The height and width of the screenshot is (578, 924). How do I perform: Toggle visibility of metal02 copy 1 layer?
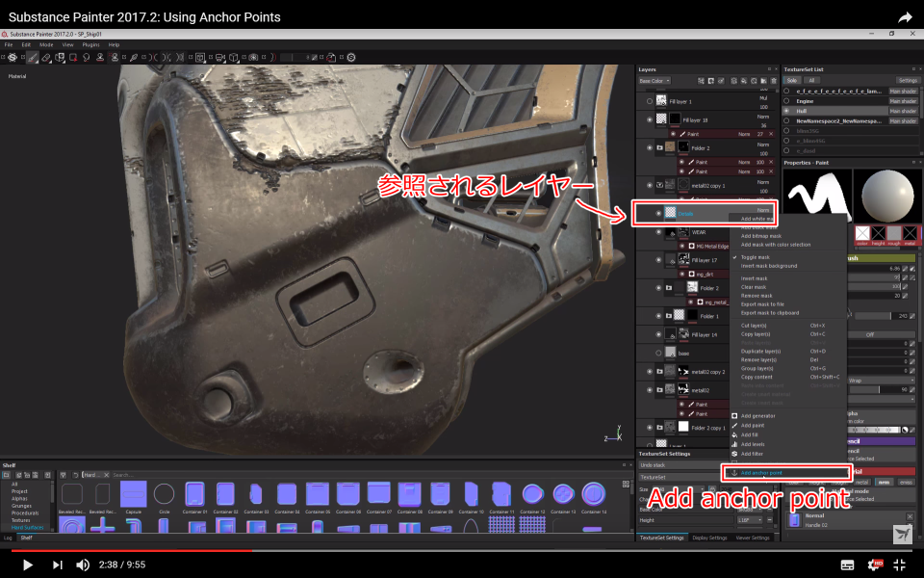(650, 185)
